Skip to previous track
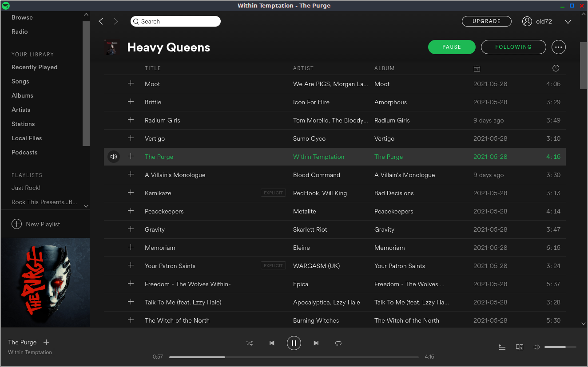 point(272,343)
